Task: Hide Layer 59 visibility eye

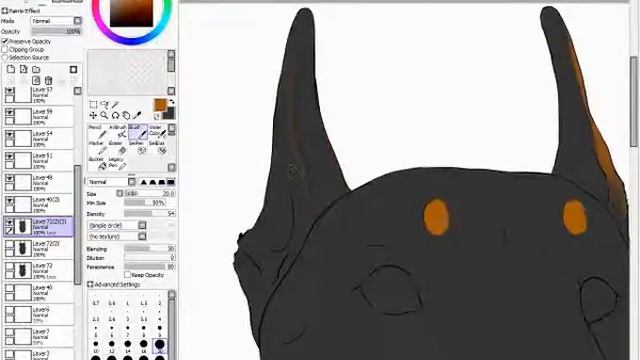Action: tap(9, 112)
